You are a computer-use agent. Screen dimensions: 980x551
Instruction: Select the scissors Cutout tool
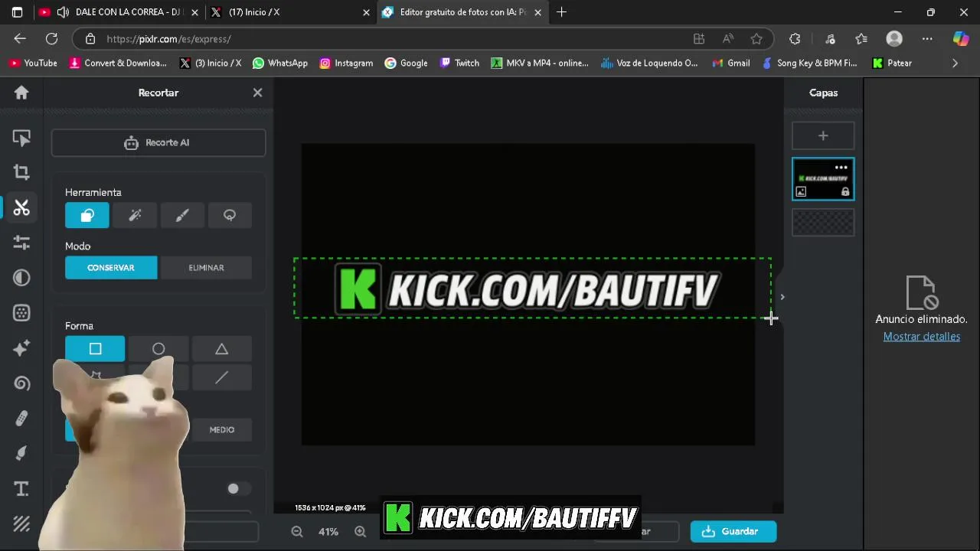click(21, 207)
